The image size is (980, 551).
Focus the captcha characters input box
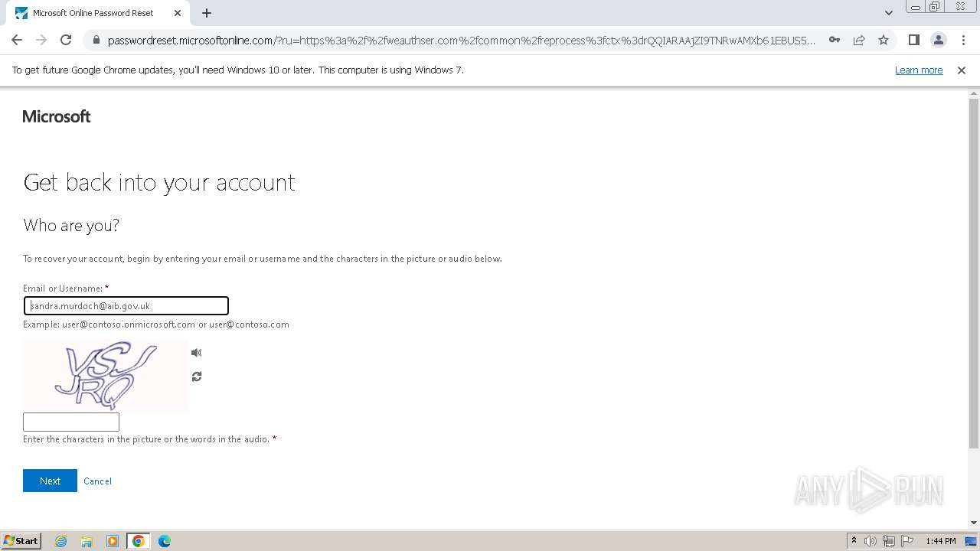(x=71, y=422)
